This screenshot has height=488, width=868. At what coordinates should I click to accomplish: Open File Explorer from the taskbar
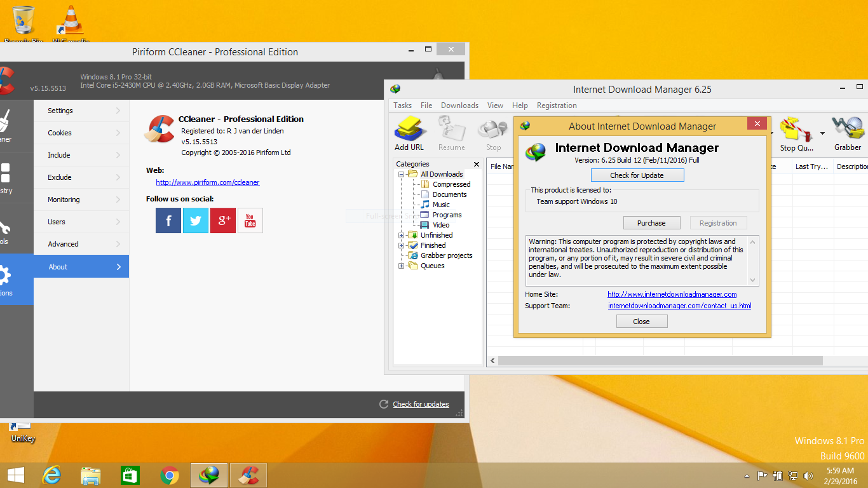91,475
